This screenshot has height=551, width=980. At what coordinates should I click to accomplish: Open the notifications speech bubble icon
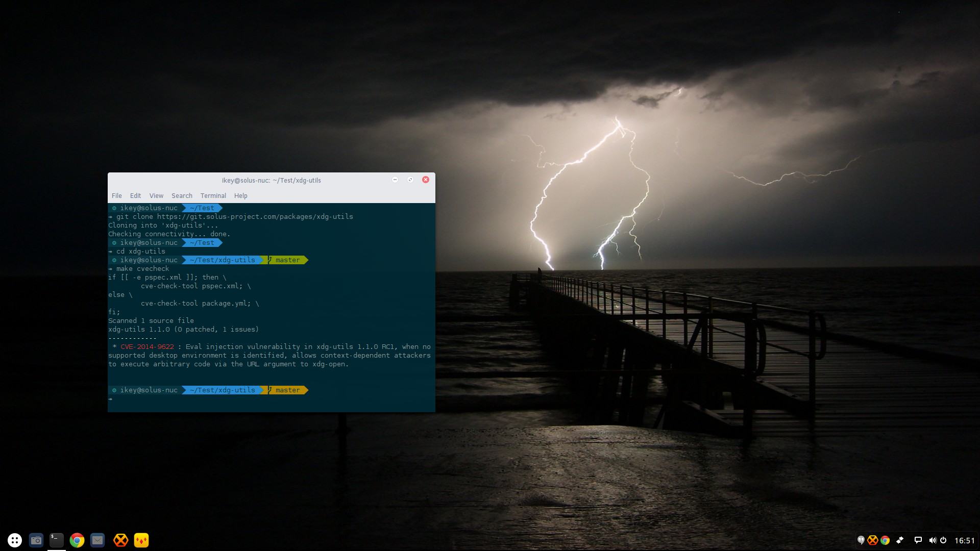click(x=918, y=540)
